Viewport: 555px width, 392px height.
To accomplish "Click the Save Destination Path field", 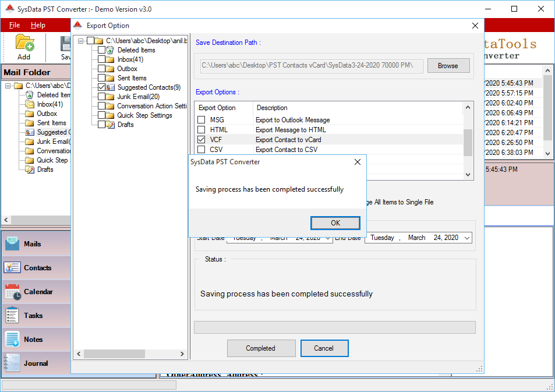I will click(x=312, y=65).
